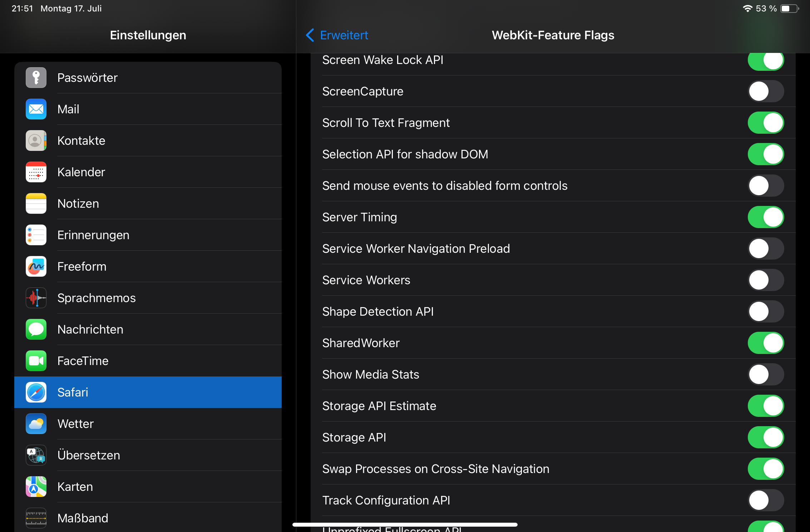Tap the Wetter cloud icon
Viewport: 810px width, 532px height.
[36, 424]
